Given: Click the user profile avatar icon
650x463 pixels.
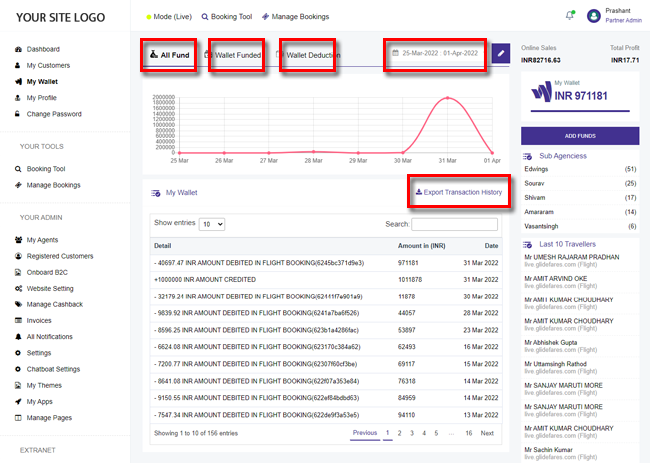Looking at the screenshot, I should [596, 16].
